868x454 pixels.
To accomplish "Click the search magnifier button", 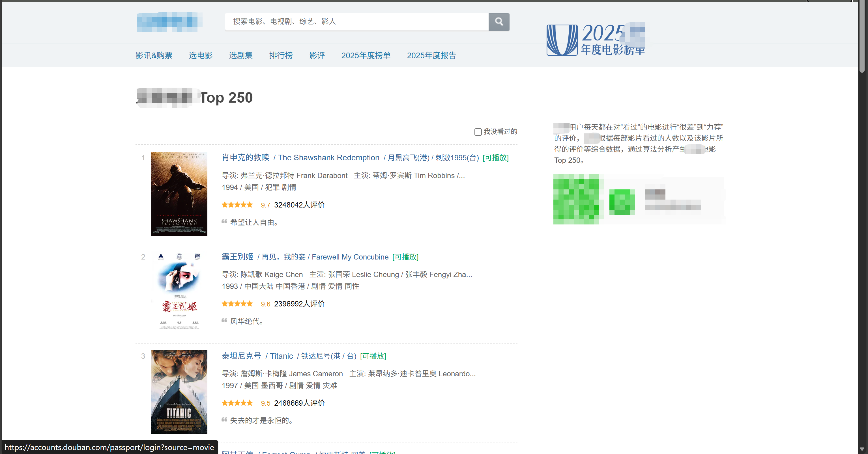I will click(499, 22).
